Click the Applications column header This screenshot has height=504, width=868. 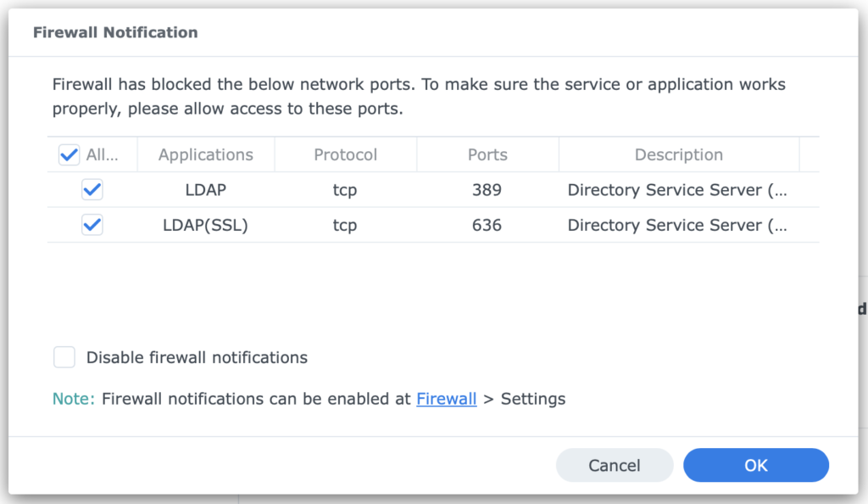[x=205, y=154]
